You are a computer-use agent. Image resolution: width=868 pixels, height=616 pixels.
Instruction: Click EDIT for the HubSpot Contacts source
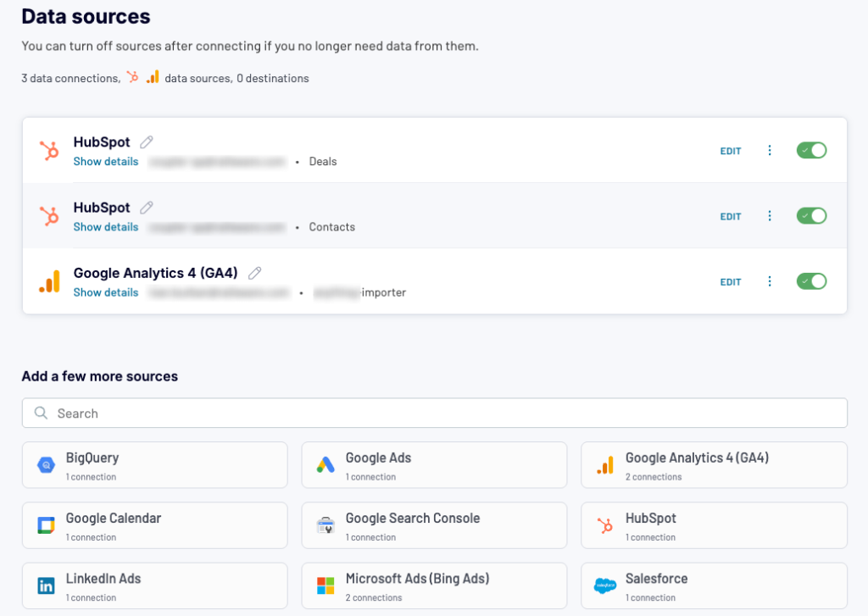(x=730, y=216)
